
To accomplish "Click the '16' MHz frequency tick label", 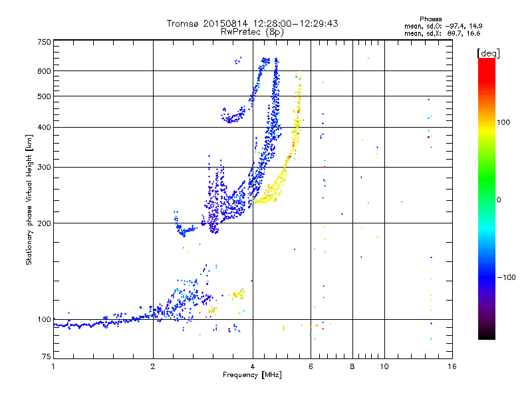I will [452, 366].
